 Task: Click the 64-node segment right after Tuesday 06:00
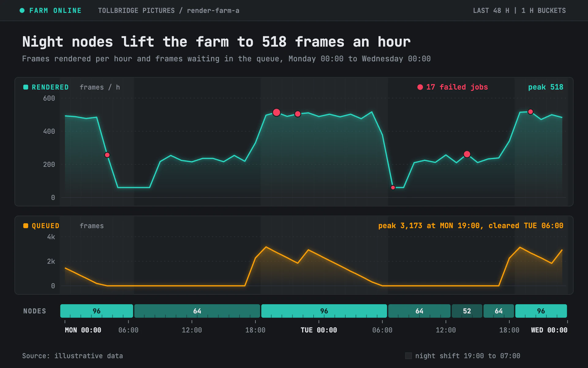(x=419, y=311)
